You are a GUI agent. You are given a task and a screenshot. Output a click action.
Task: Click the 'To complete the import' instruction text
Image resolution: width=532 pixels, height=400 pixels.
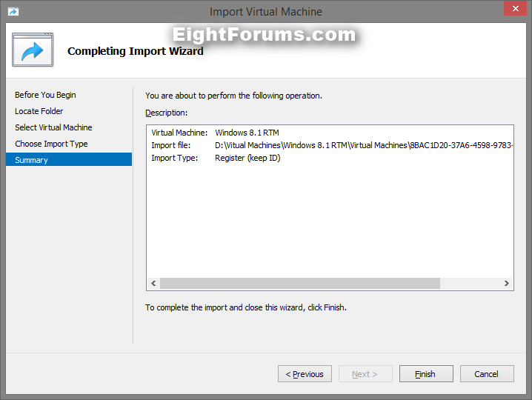(x=246, y=307)
